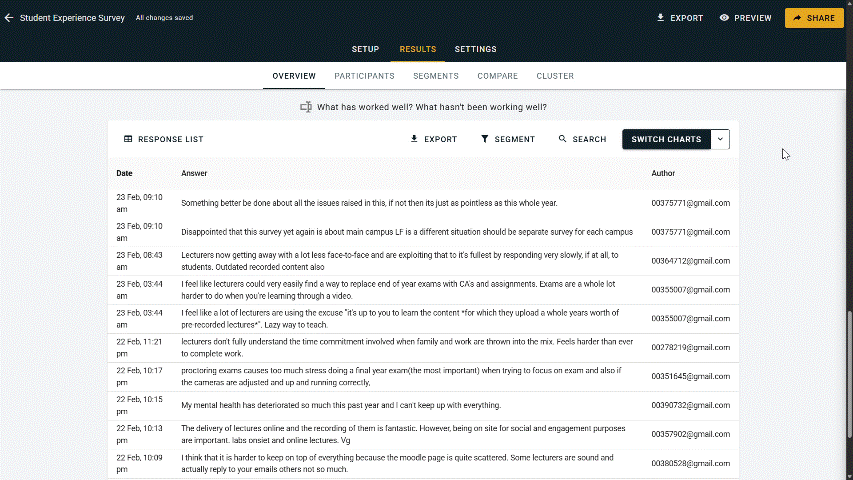Click the back arrow beside Student Experience Survey
Image resolution: width=853 pixels, height=480 pixels.
pyautogui.click(x=9, y=18)
